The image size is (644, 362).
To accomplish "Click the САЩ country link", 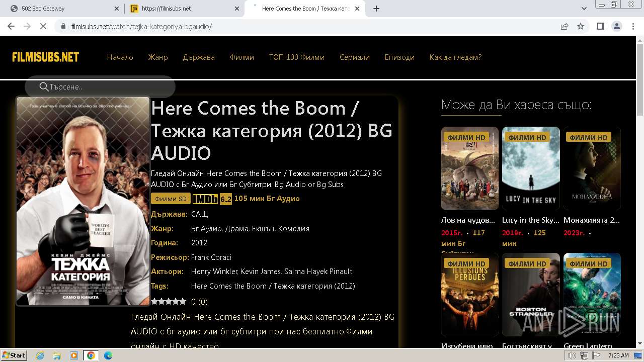I will [200, 214].
